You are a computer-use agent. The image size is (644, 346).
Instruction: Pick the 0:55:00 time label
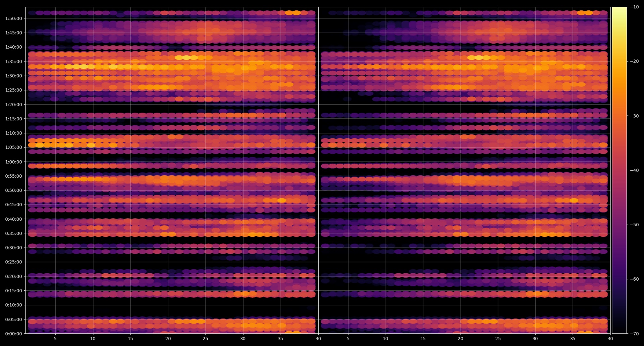click(13, 176)
